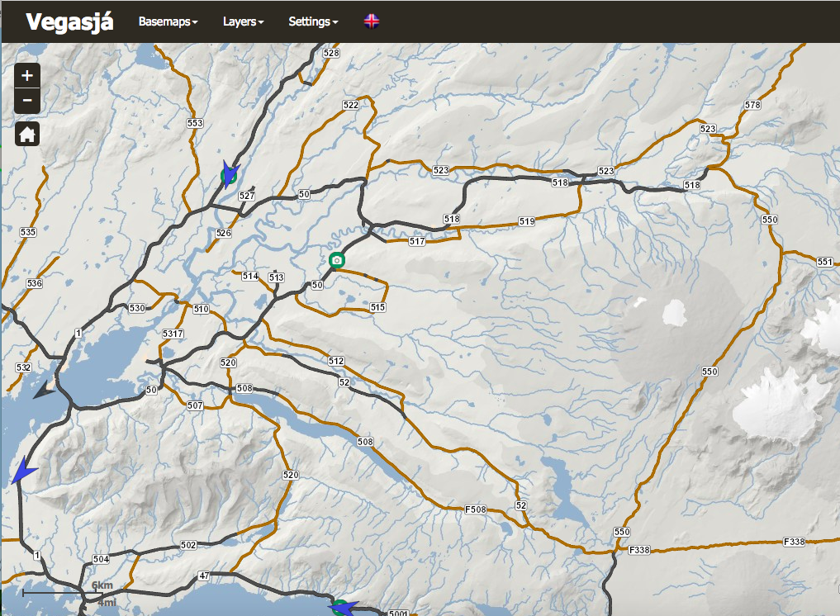840x616 pixels.
Task: Click road number label 502
Action: click(x=188, y=545)
